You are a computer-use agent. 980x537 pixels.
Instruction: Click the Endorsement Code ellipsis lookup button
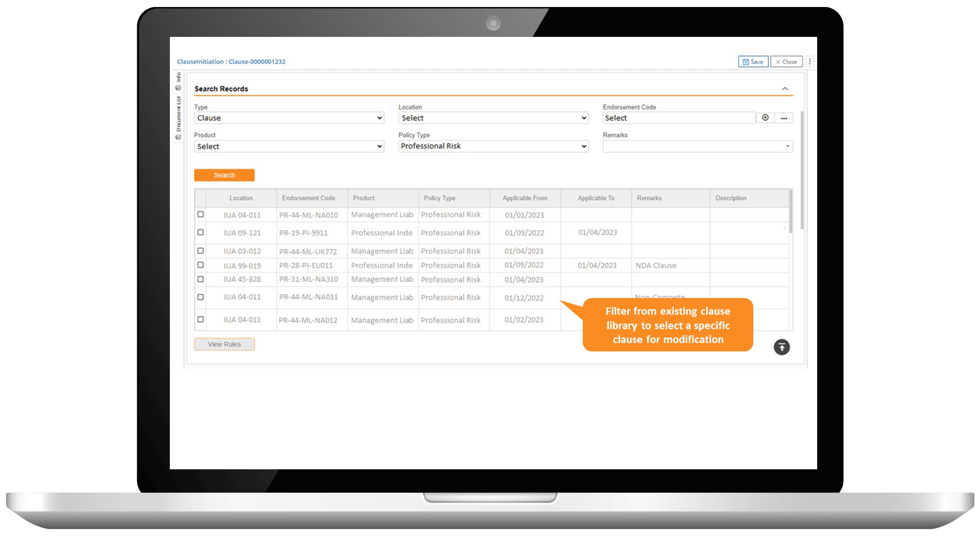coord(784,118)
